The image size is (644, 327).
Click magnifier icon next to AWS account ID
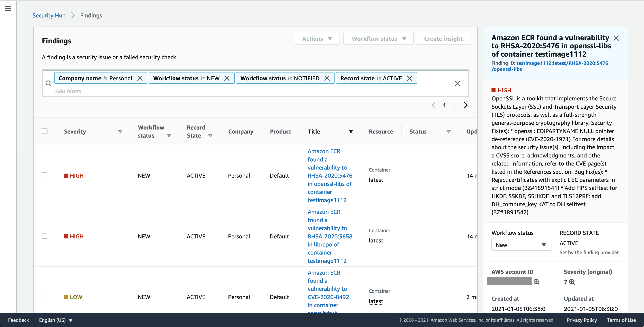tap(536, 282)
